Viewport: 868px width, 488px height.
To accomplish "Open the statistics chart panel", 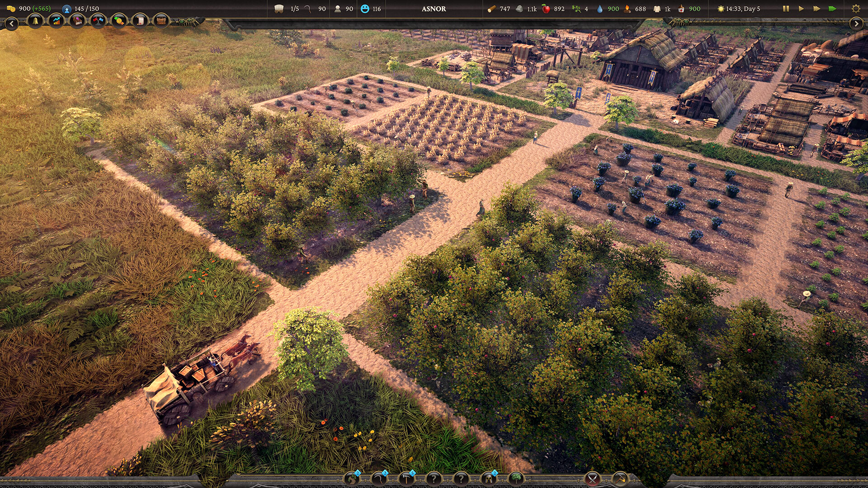I will (56, 21).
